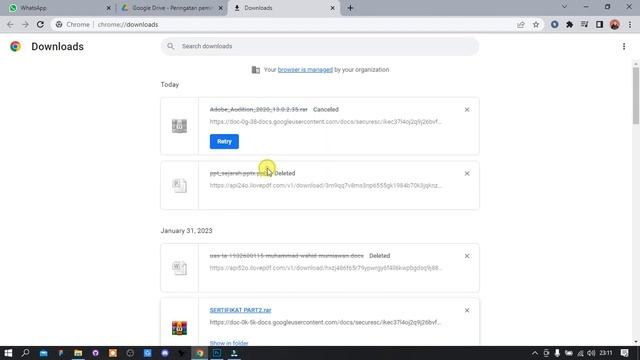Remove SERTIFIKAT PART2.rar from list
This screenshot has width=640, height=360.
pos(467,311)
